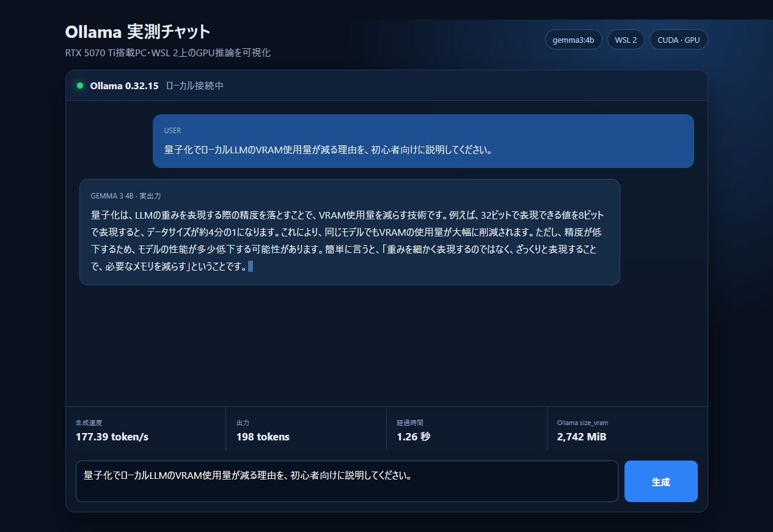
Task: Click the 2,742 MiB VRAM value
Action: click(x=582, y=437)
